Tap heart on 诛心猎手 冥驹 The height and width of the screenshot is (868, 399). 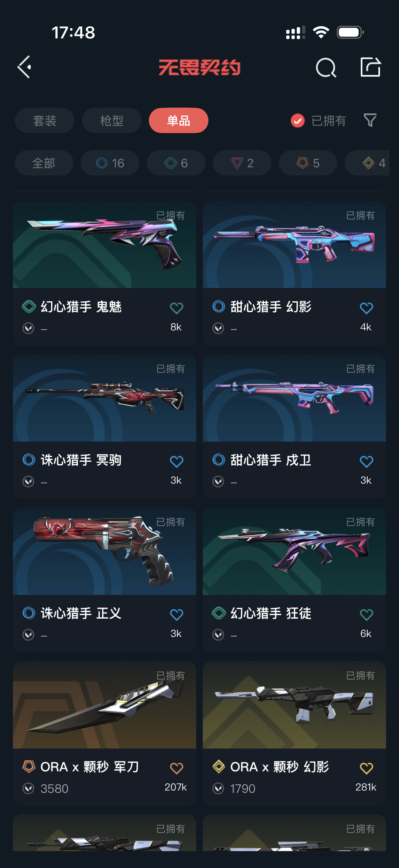(177, 461)
